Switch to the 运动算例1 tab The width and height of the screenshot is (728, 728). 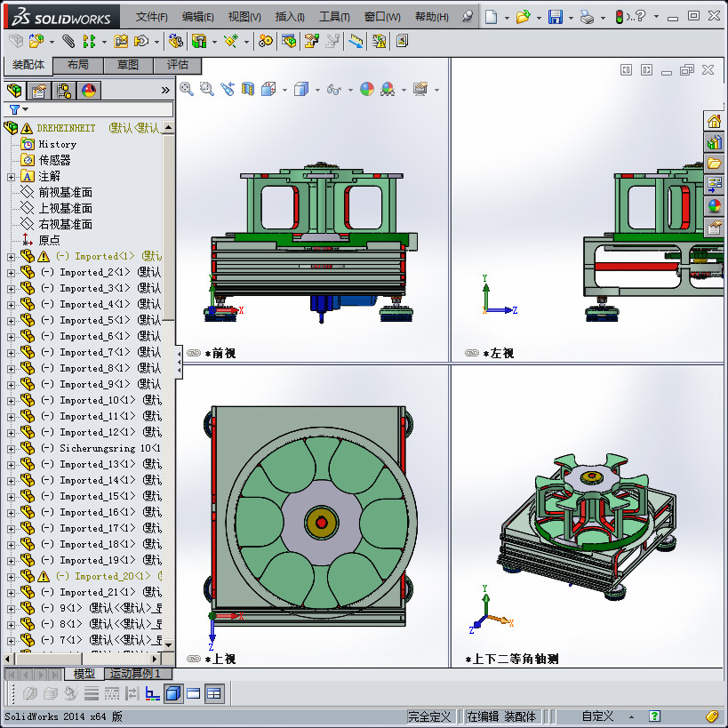tap(134, 674)
